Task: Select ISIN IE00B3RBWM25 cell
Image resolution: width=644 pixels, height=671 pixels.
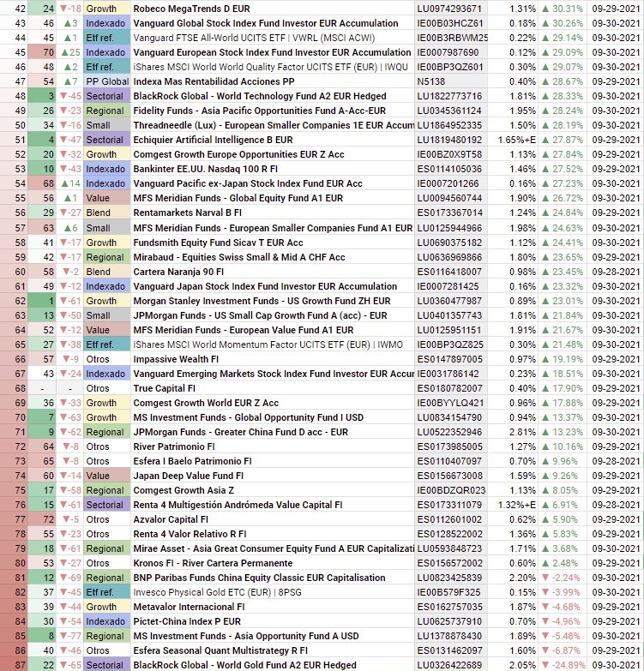Action: pos(451,38)
